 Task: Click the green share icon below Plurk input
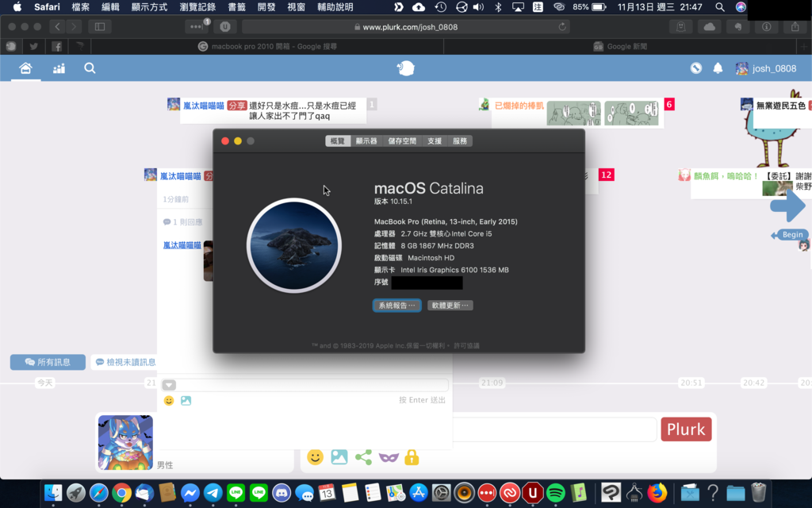(363, 456)
